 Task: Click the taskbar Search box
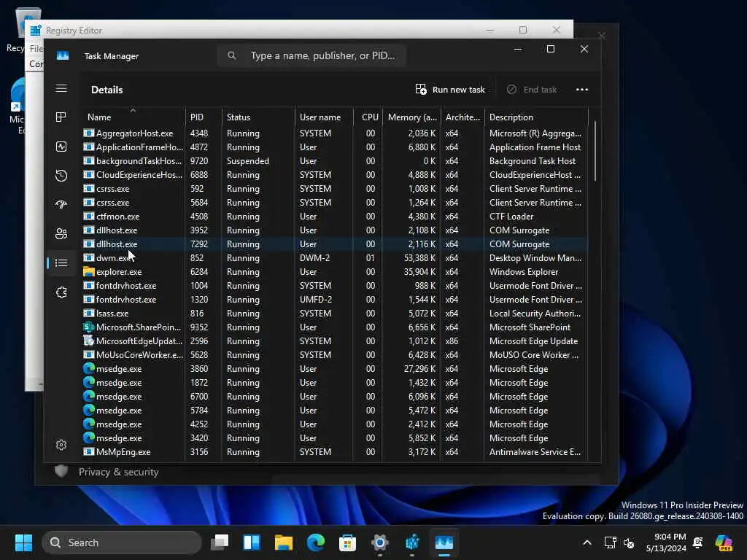coord(122,542)
